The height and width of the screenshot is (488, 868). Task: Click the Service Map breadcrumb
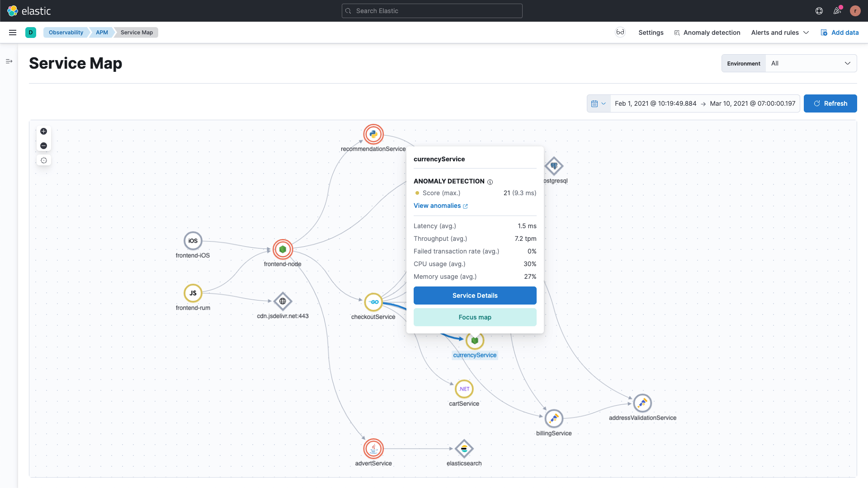[137, 33]
